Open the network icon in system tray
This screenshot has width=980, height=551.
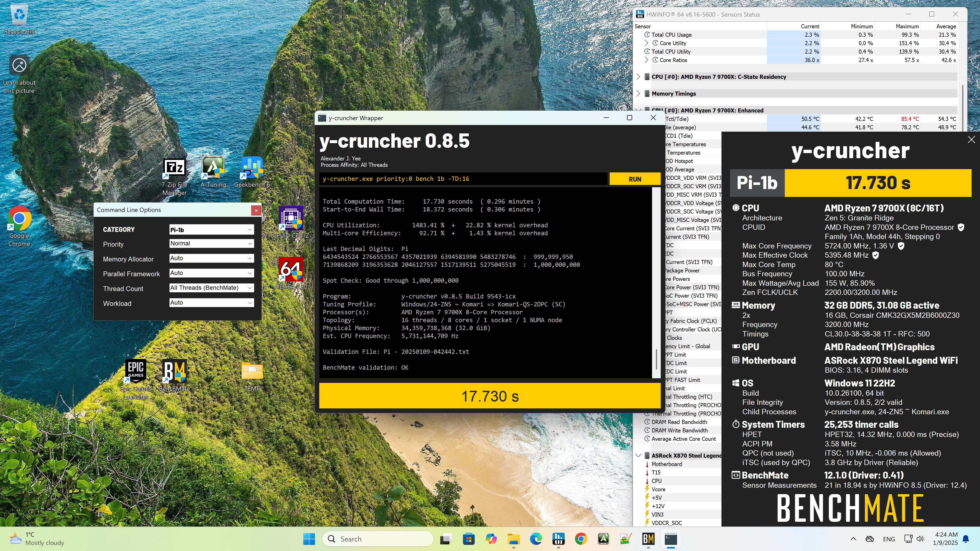(908, 539)
